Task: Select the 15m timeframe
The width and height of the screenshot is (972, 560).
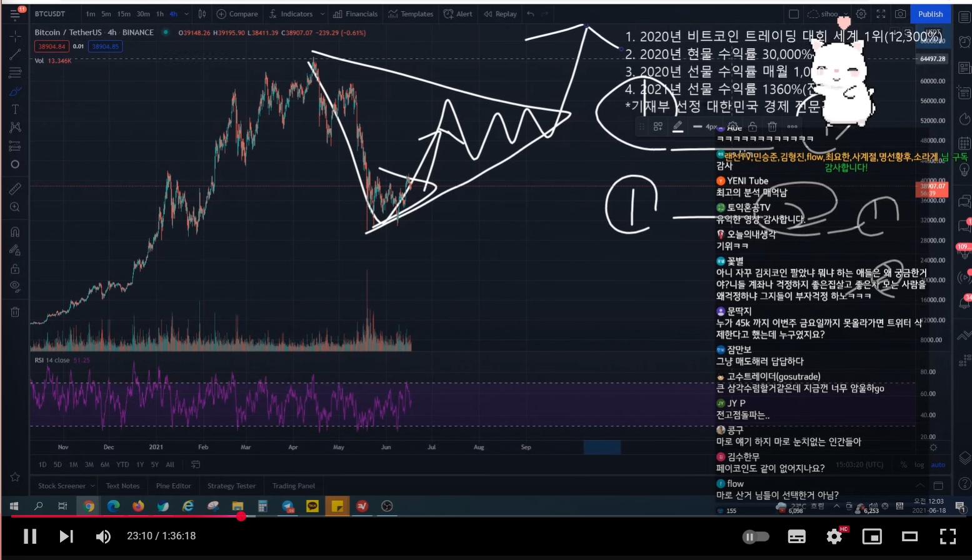Action: click(x=124, y=14)
